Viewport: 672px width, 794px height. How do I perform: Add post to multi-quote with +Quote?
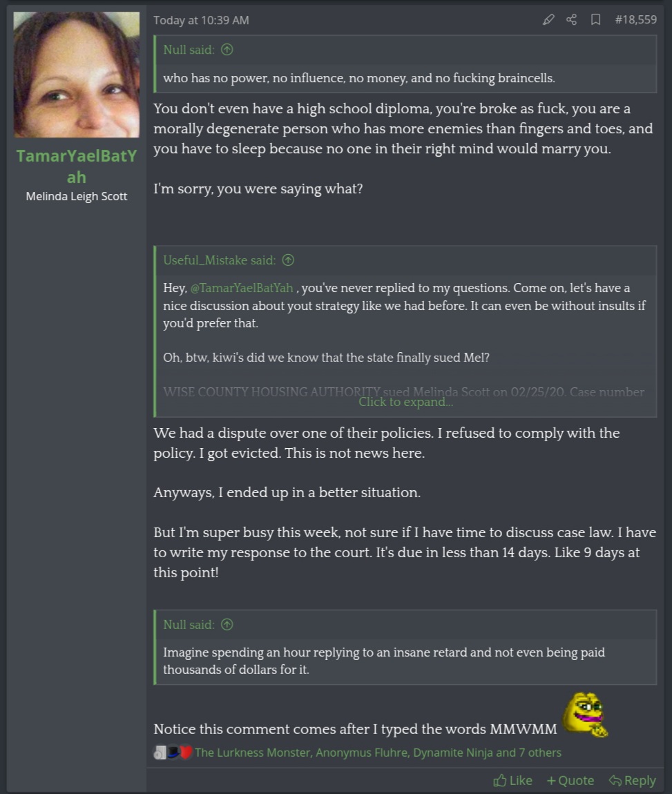[570, 780]
